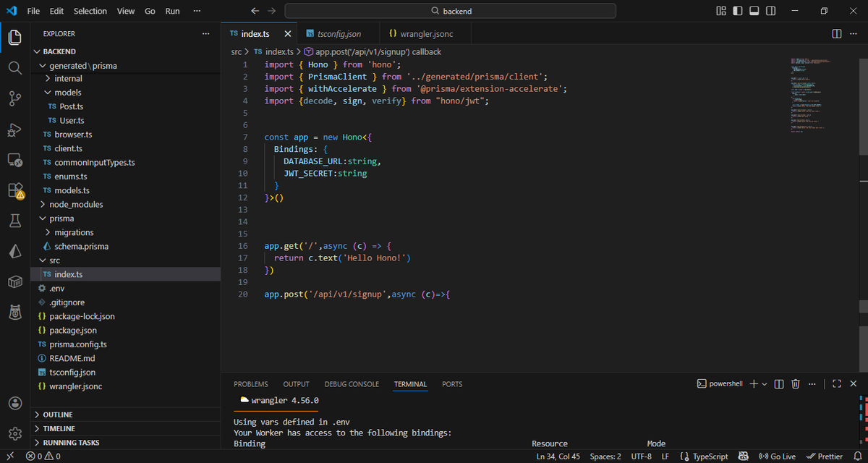Click Ln 34, Col 45 to go to line
The width and height of the screenshot is (868, 463).
(558, 456)
